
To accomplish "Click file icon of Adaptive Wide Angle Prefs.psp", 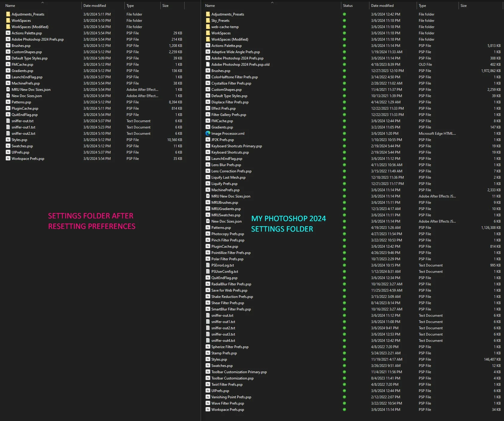I will tap(208, 52).
